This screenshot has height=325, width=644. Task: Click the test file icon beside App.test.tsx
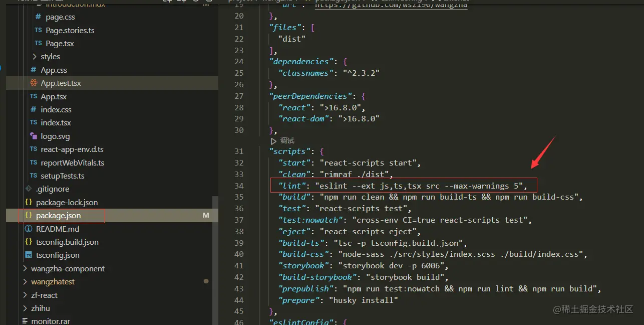pos(34,83)
